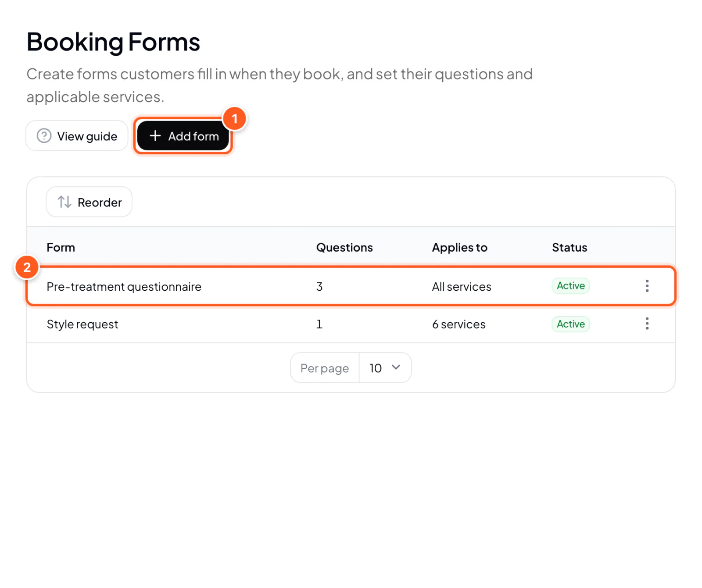The width and height of the screenshot is (702, 588).
Task: Click the Active status of Style request
Action: 570,324
